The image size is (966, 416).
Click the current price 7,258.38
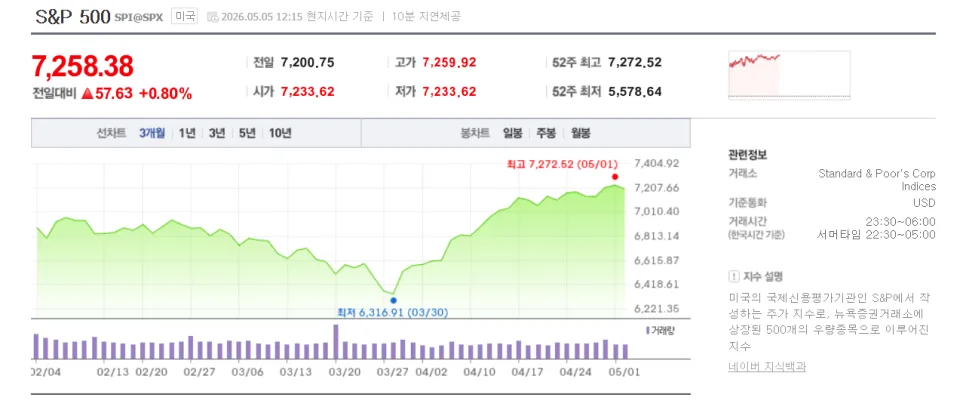tap(83, 66)
